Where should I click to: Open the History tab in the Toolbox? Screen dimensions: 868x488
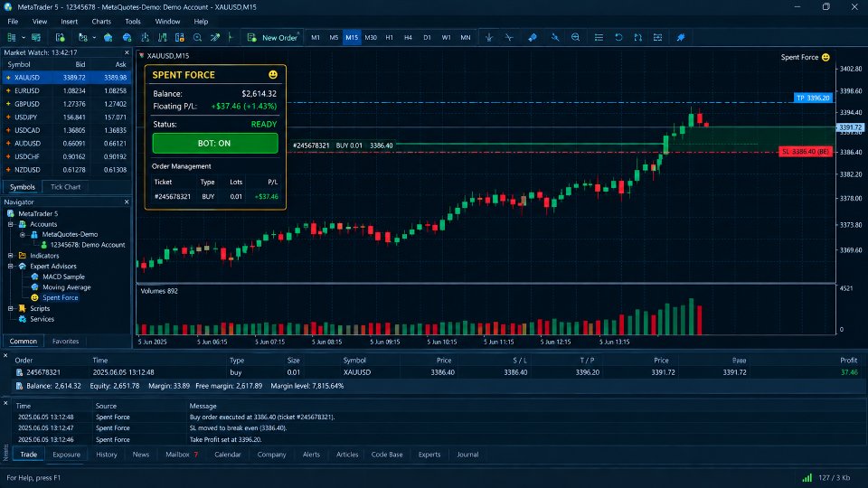(x=107, y=455)
